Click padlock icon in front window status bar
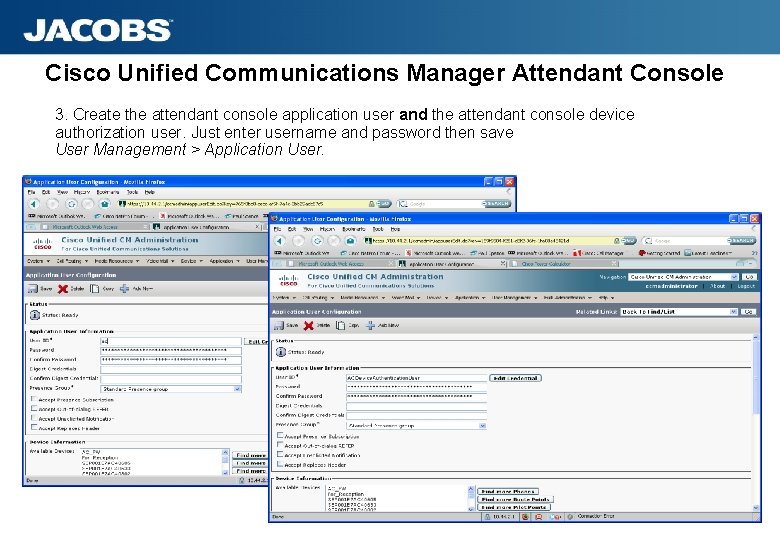780x540 pixels. (488, 517)
